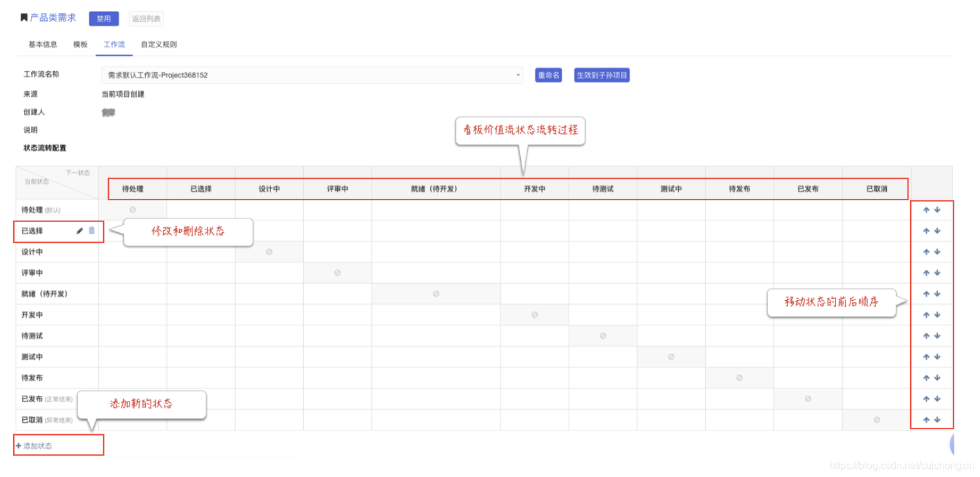Move 评审中 row down with arrow
980x477 pixels.
click(937, 273)
